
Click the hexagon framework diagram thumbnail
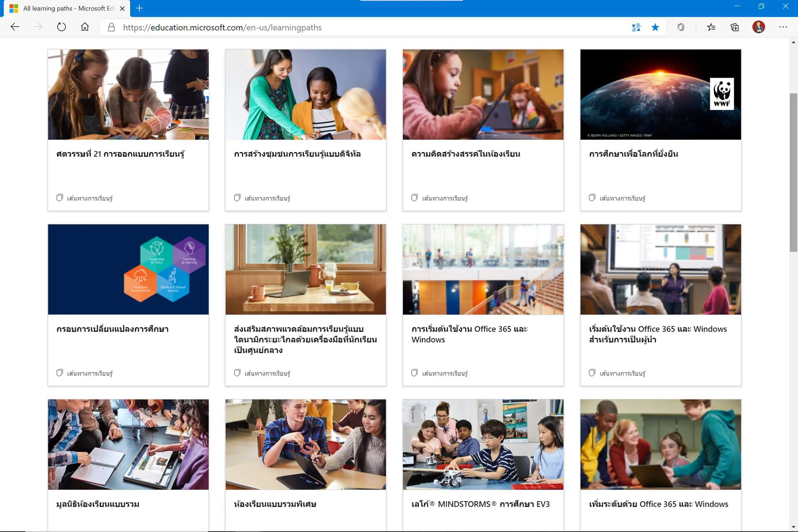coord(128,269)
